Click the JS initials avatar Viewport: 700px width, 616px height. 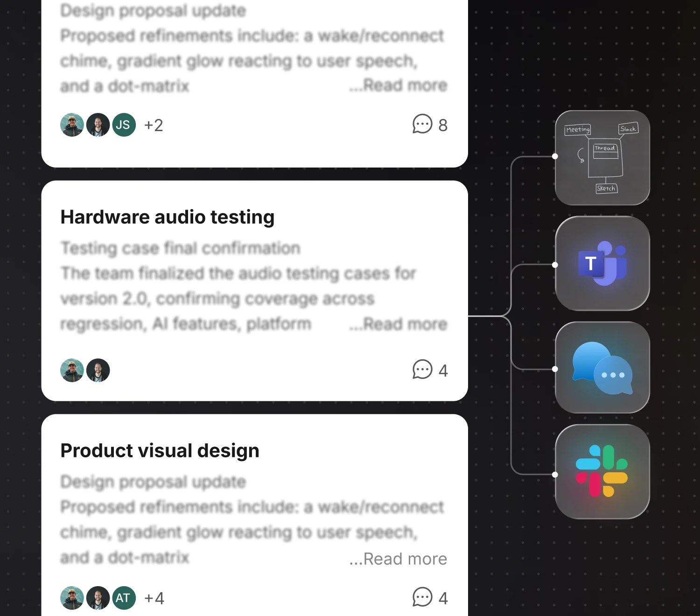[124, 125]
